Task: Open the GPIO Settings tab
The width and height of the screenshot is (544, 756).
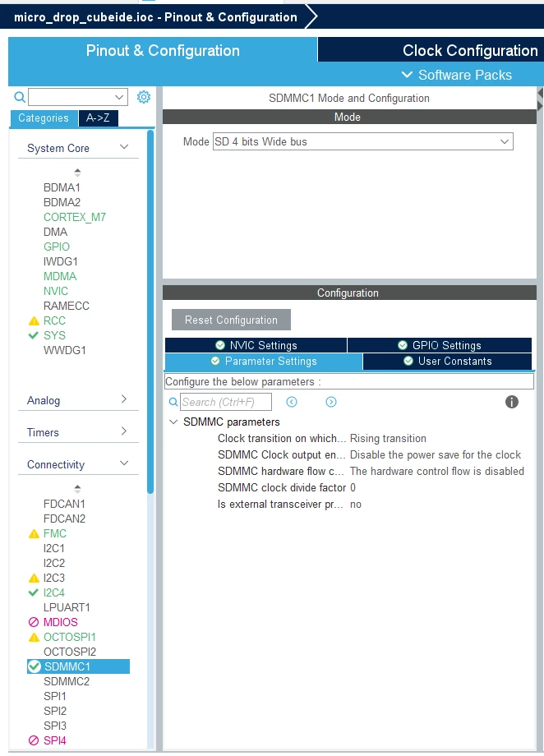Action: point(440,345)
